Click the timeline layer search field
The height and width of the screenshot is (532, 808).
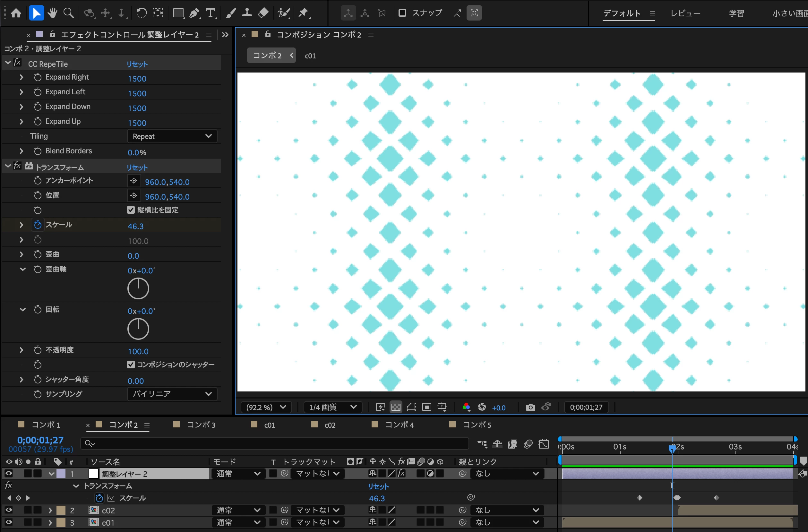pyautogui.click(x=274, y=443)
